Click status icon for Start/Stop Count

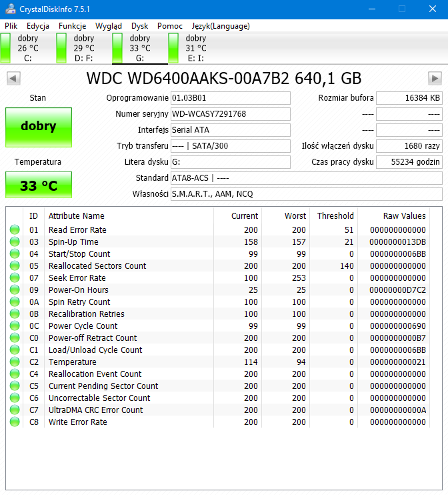(x=15, y=254)
